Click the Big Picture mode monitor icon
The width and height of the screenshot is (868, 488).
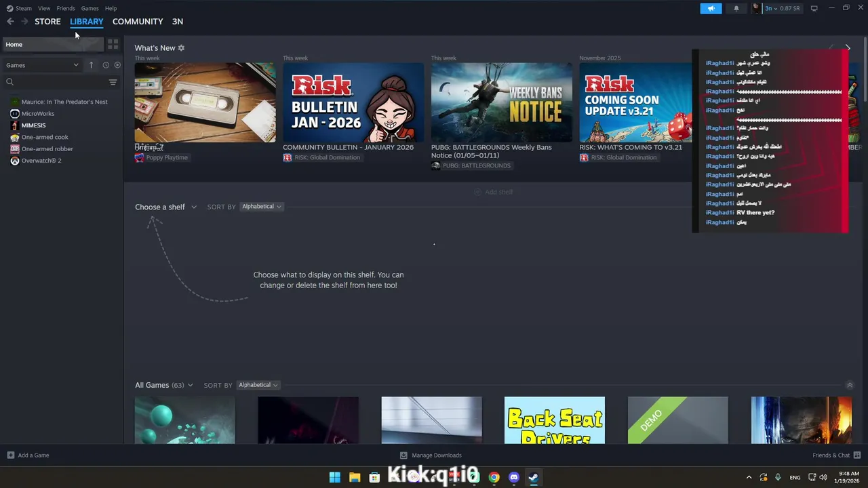click(x=814, y=8)
